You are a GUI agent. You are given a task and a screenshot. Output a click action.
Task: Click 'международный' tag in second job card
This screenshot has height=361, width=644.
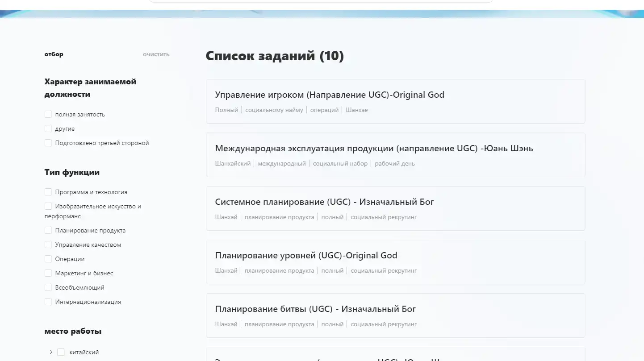282,164
